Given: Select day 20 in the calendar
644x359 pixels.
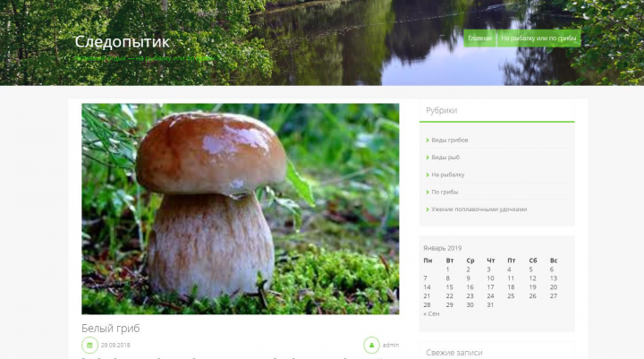Looking at the screenshot, I should pos(554,287).
